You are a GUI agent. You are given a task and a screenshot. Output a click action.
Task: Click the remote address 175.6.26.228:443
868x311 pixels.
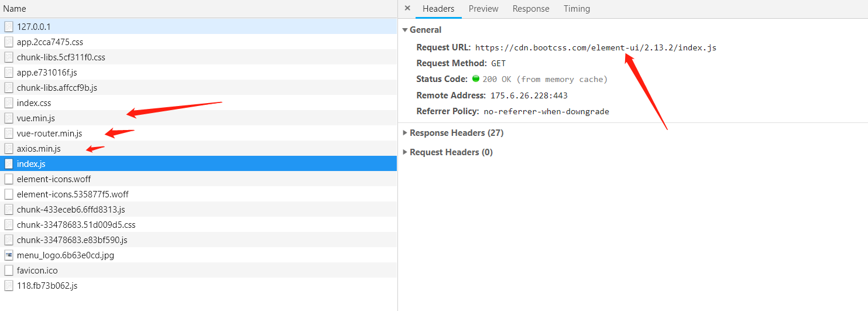pos(529,95)
